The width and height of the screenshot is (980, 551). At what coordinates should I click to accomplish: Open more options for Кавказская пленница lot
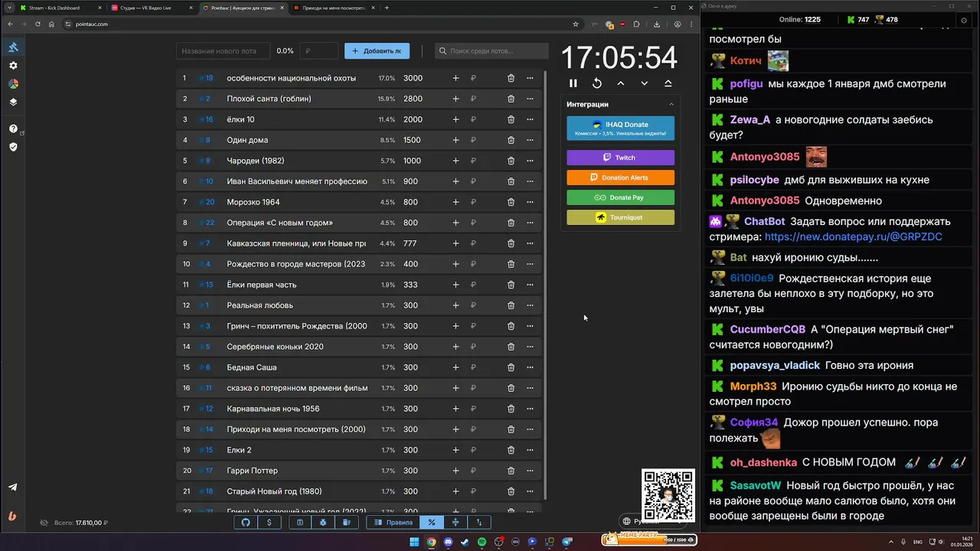pyautogui.click(x=530, y=243)
